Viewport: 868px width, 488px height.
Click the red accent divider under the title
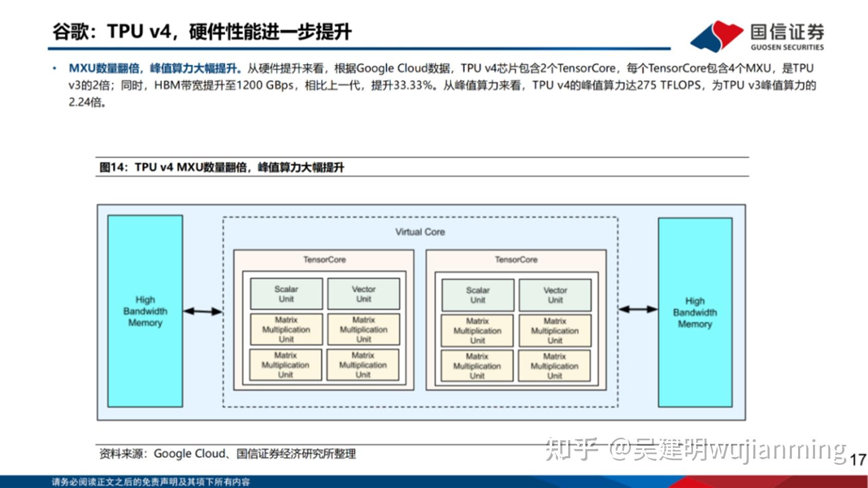pyautogui.click(x=359, y=48)
